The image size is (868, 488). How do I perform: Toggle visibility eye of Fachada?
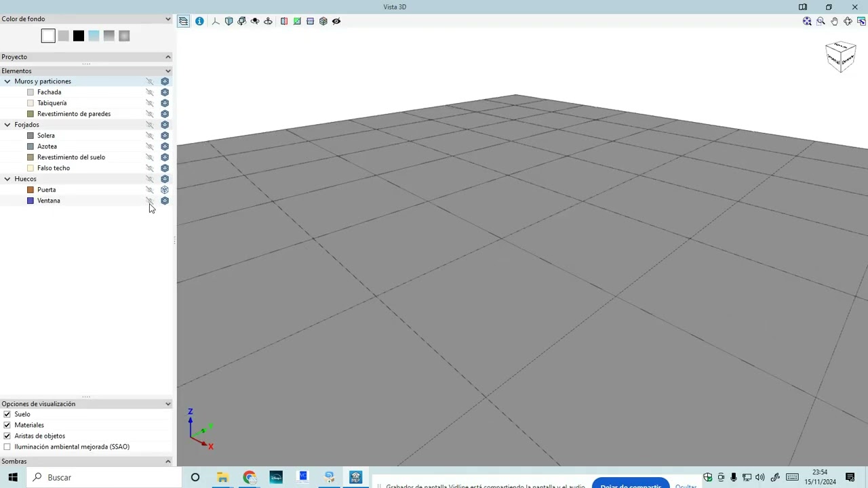(x=150, y=92)
